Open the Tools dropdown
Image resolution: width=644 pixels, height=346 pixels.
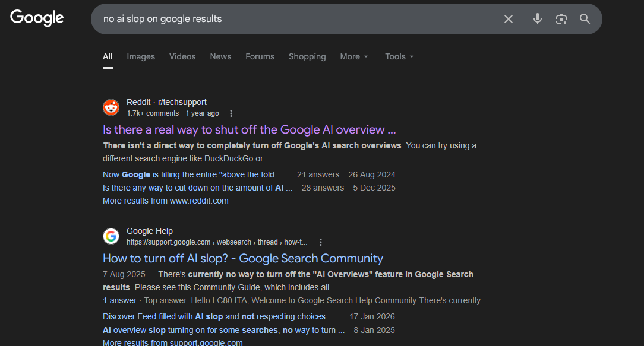[399, 56]
